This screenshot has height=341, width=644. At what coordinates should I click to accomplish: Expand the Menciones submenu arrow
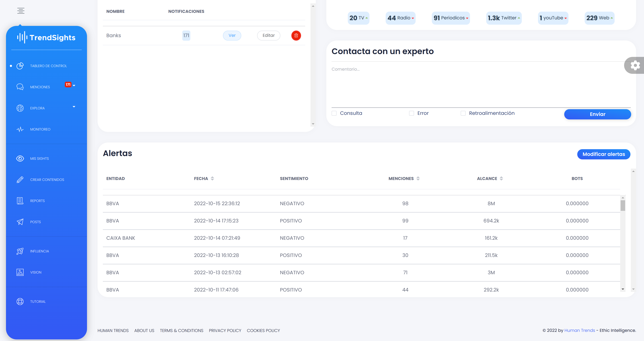(74, 85)
